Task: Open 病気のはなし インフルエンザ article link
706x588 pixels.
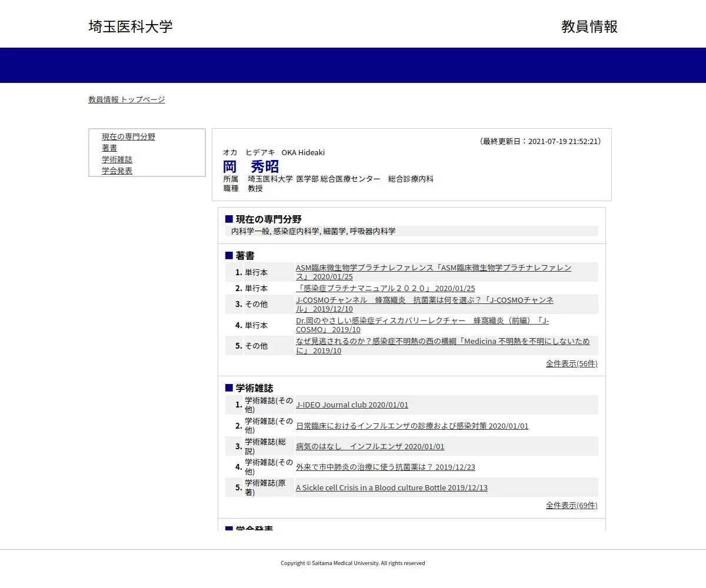Action: [x=370, y=446]
